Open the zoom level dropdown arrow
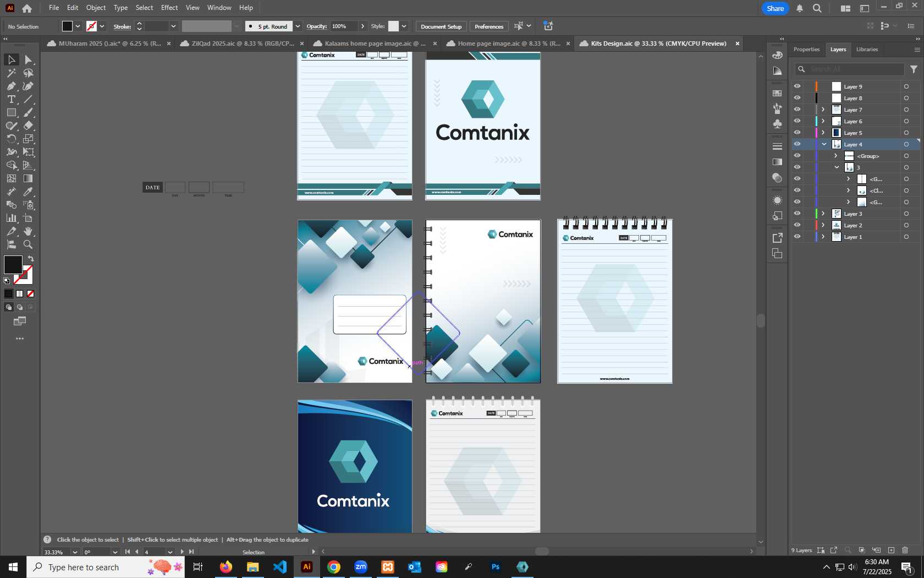 [75, 552]
